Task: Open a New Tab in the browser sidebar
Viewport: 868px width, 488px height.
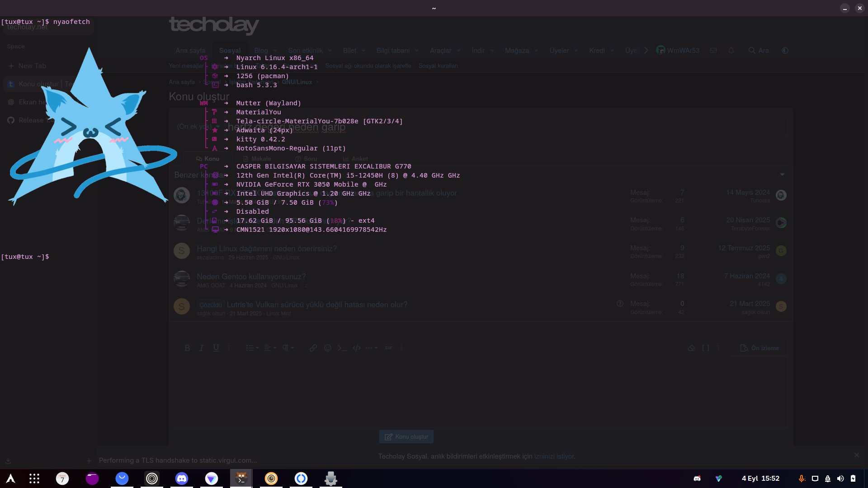Action: click(x=27, y=66)
